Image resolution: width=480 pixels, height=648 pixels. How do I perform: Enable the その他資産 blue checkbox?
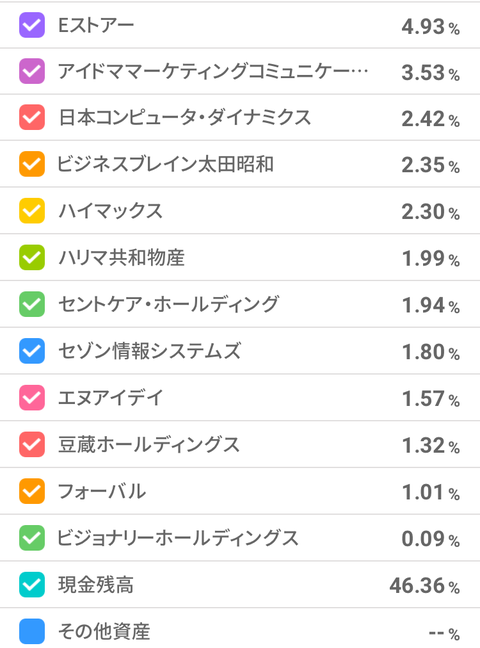pos(32,631)
